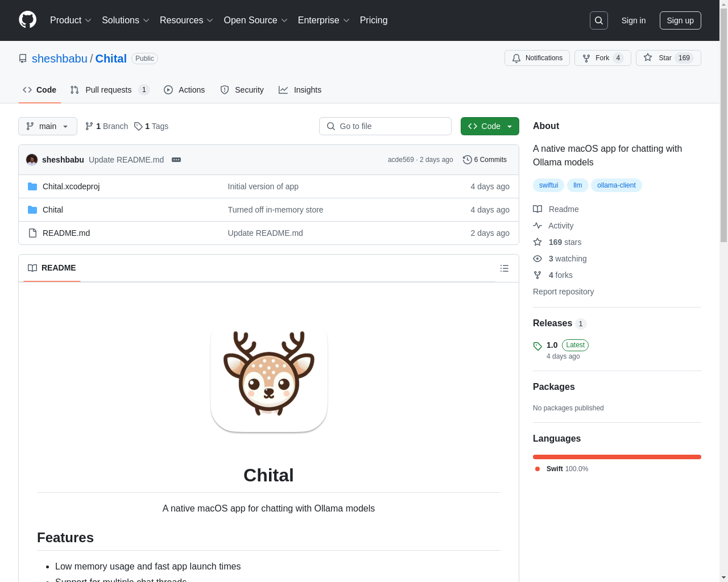Open Product dropdown menu

pyautogui.click(x=71, y=20)
